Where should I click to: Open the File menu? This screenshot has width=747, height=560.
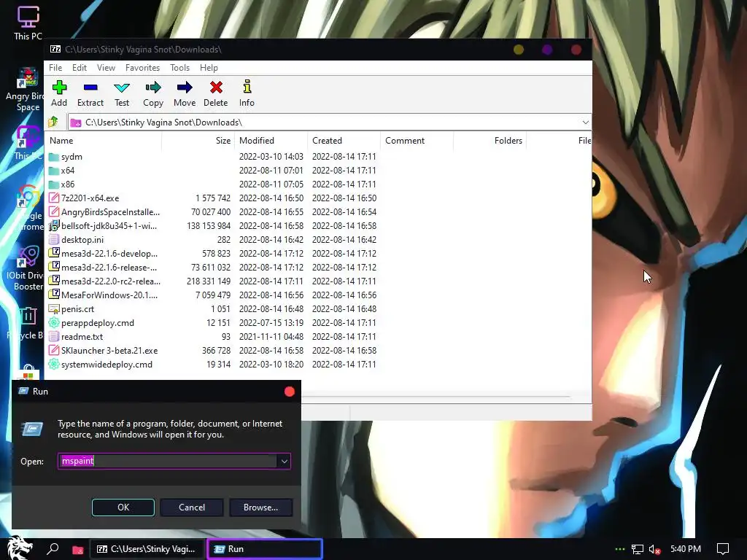click(x=55, y=68)
